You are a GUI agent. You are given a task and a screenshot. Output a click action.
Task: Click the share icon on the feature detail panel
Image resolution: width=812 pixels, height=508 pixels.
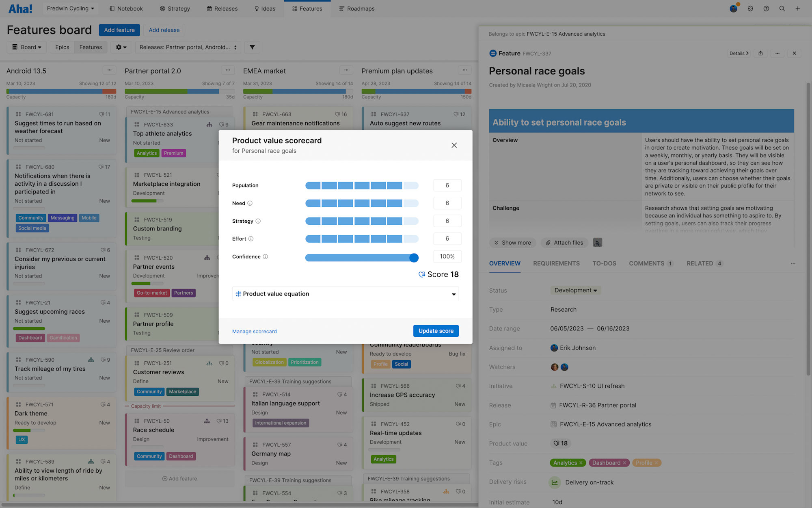[760, 53]
